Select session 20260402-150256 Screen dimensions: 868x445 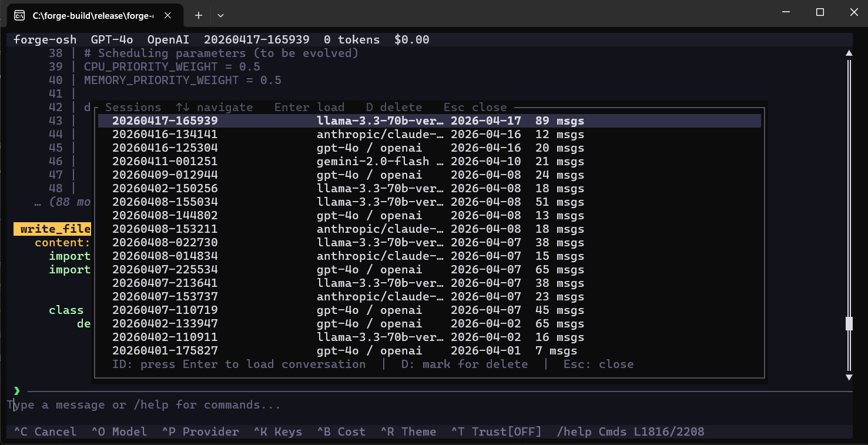tap(429, 189)
